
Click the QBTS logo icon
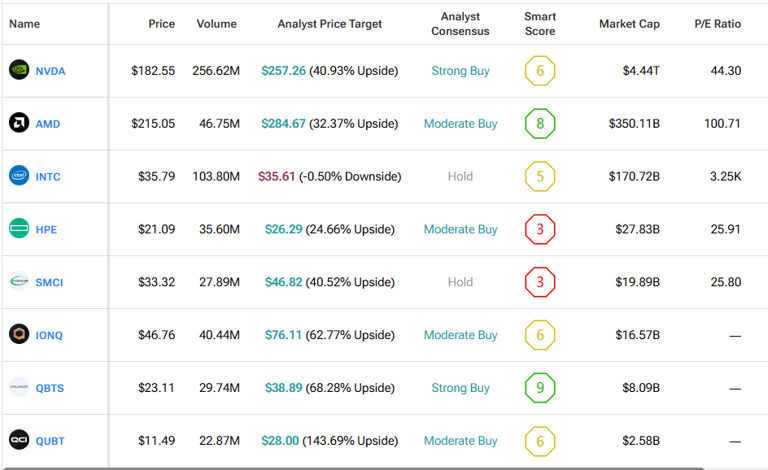coord(19,388)
